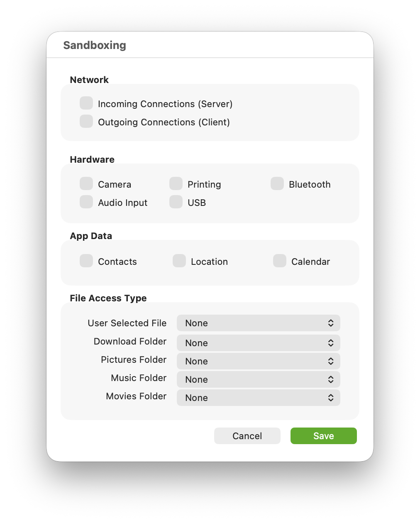
Task: Click the Hardware section heading
Action: [x=92, y=159]
